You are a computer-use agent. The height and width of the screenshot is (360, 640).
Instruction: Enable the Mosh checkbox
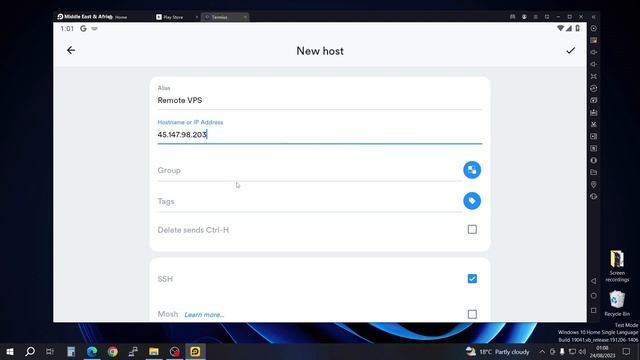coord(472,314)
